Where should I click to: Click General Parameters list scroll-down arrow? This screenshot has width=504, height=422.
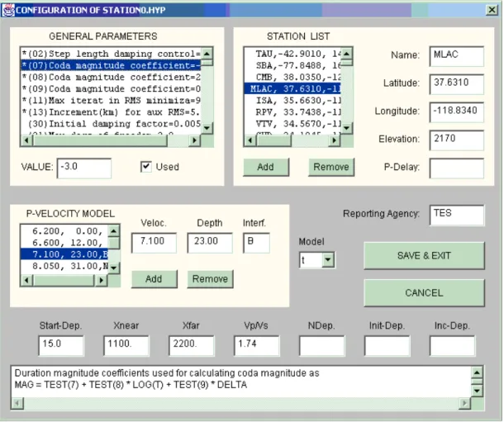[x=207, y=128]
